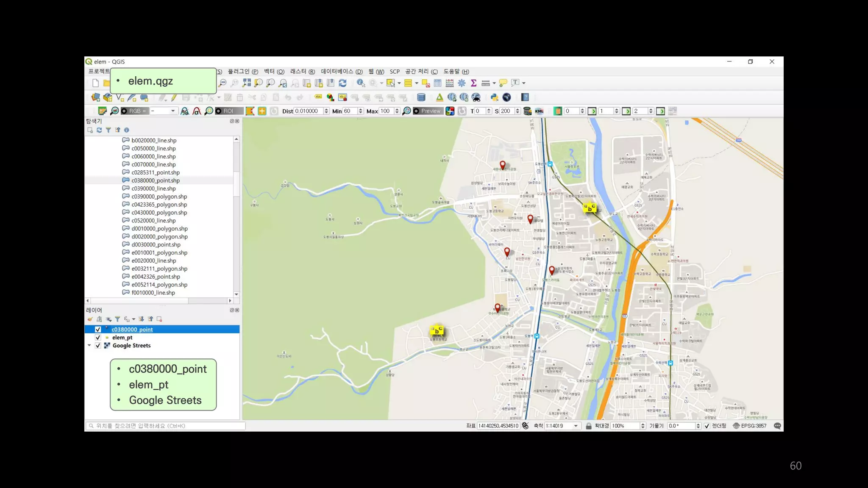Click the Statistical Summary sigma icon

[x=473, y=83]
